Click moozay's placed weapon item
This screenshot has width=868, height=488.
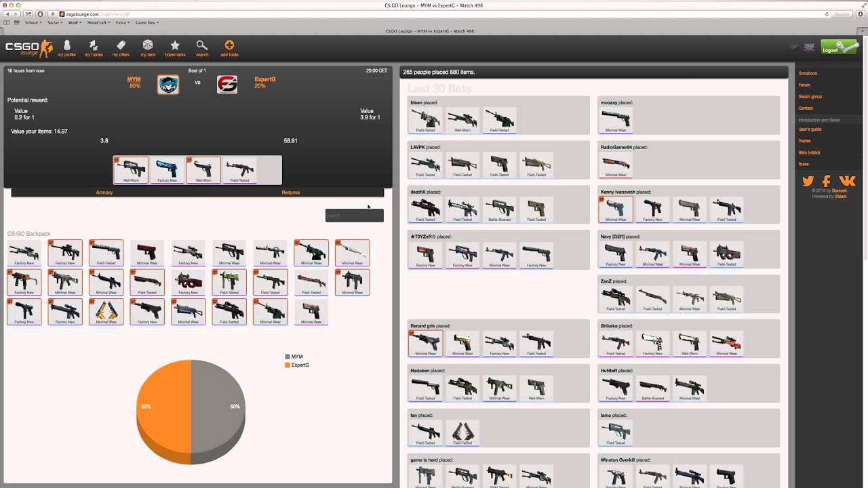(616, 119)
